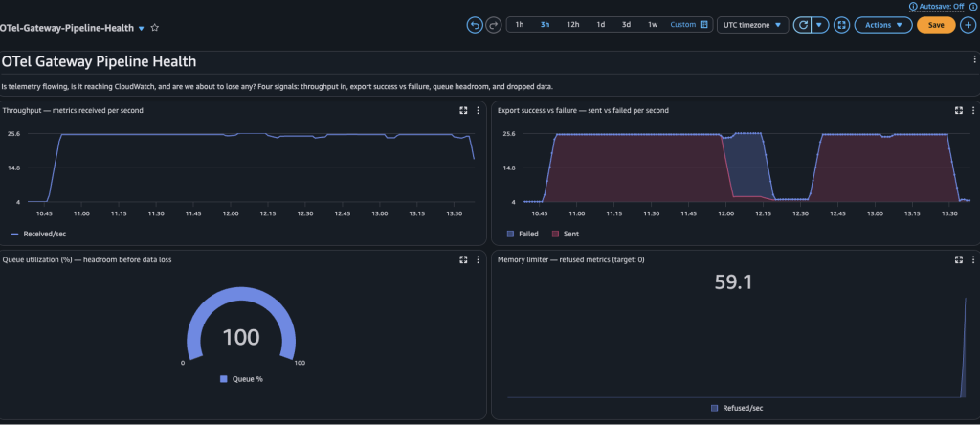Open the Throughput widget options menu
The height and width of the screenshot is (425, 980).
479,110
